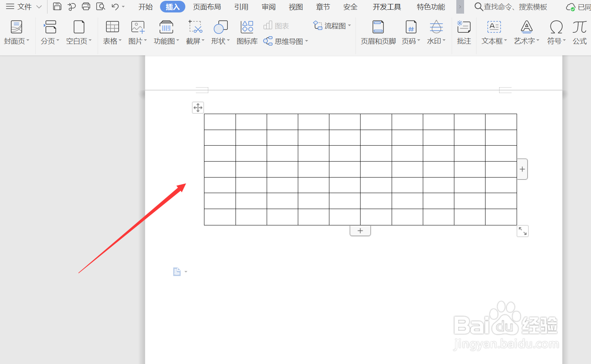This screenshot has width=591, height=364.
Task: Expand the dropdown arrow beside 文件
Action: [x=39, y=7]
